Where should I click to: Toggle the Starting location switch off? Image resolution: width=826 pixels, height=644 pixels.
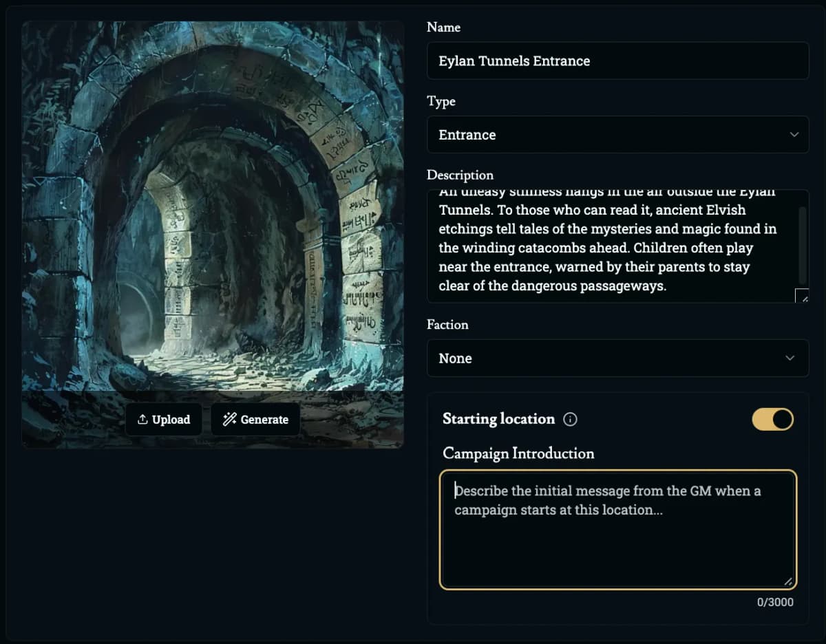pyautogui.click(x=772, y=419)
